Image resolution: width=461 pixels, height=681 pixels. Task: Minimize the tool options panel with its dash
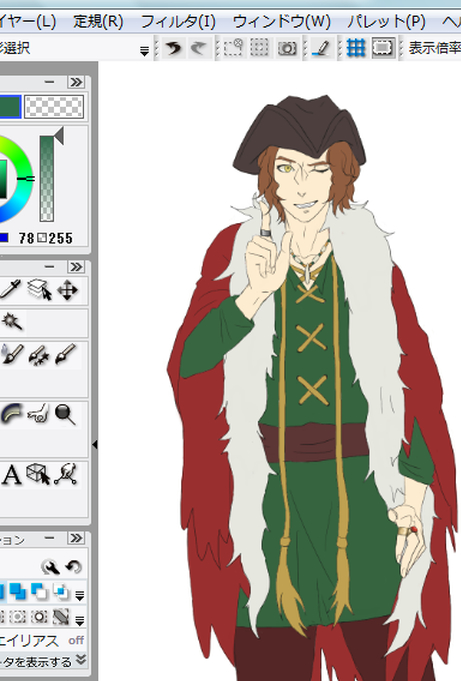coord(50,538)
